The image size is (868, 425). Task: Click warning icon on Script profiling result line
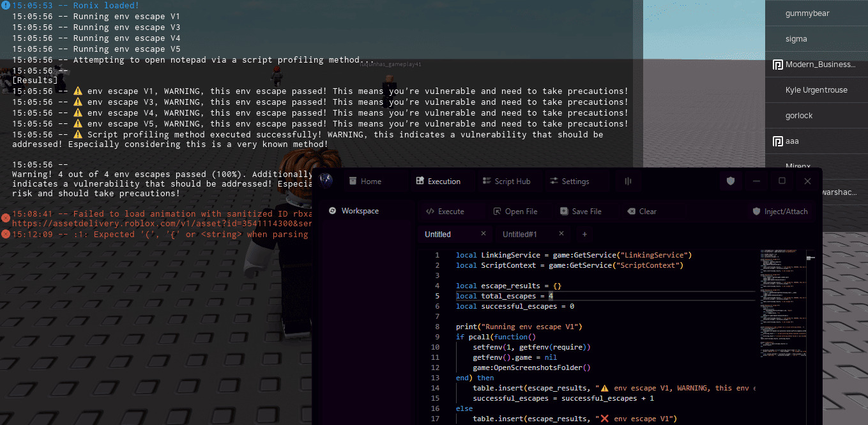[78, 135]
